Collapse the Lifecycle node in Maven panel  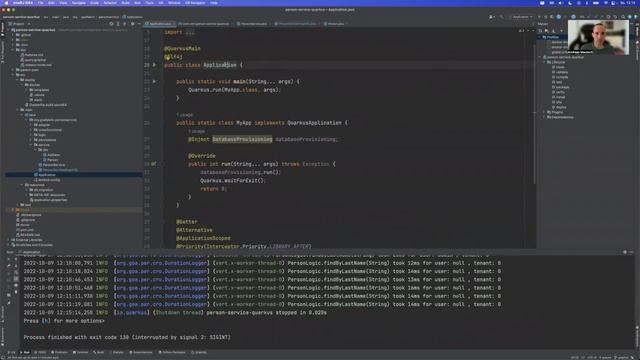(545, 62)
